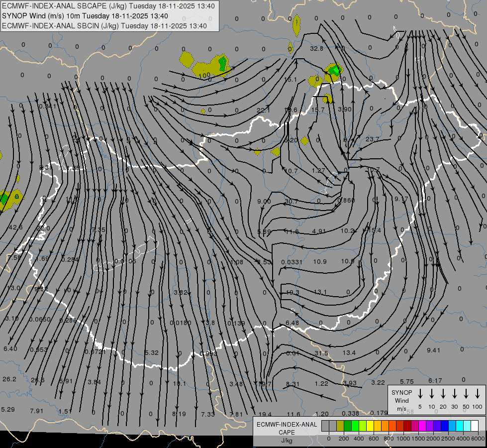Click the SYNOP Wind 10m title line

[85, 16]
